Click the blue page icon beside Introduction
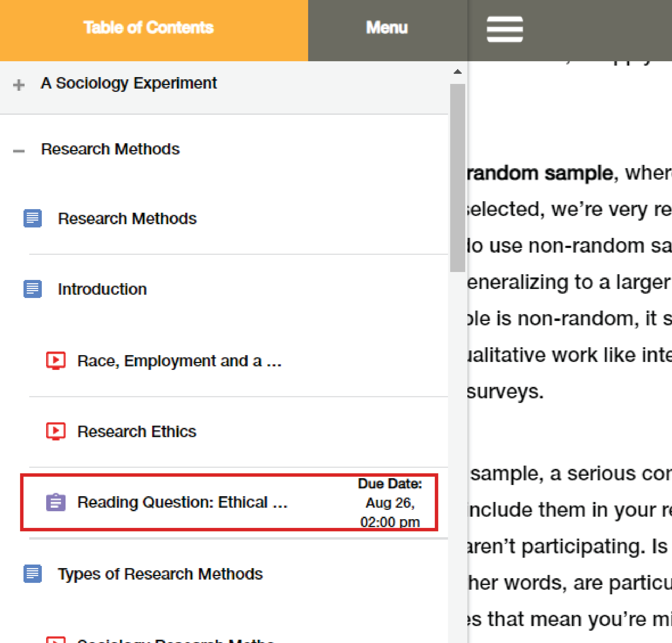This screenshot has width=672, height=643. tap(33, 289)
